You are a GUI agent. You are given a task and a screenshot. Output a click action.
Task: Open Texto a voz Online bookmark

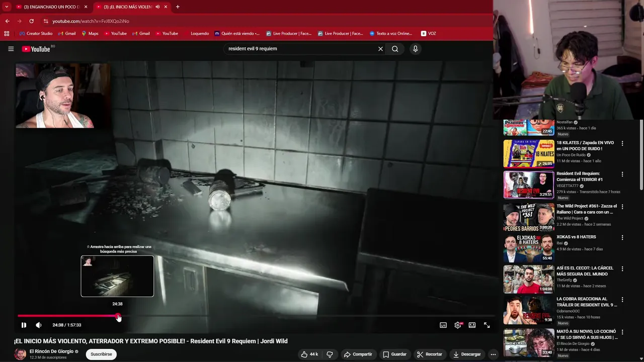tap(391, 33)
